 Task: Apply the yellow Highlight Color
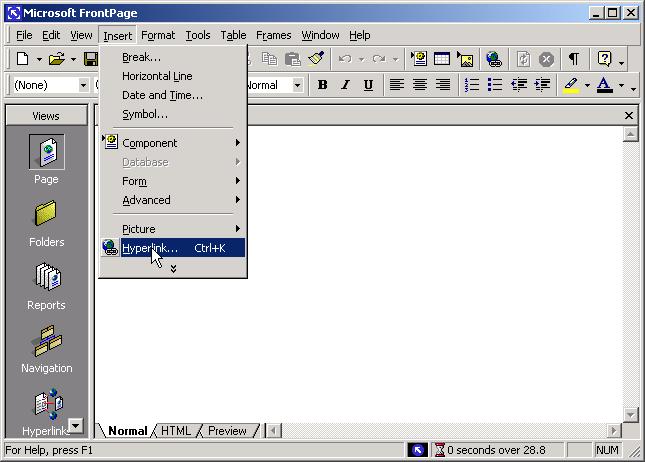[571, 85]
